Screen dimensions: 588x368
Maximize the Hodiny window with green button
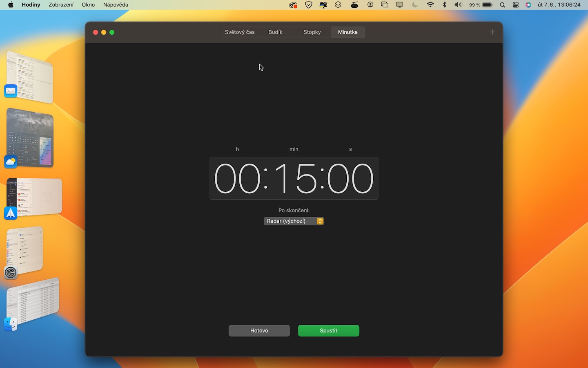coord(112,32)
